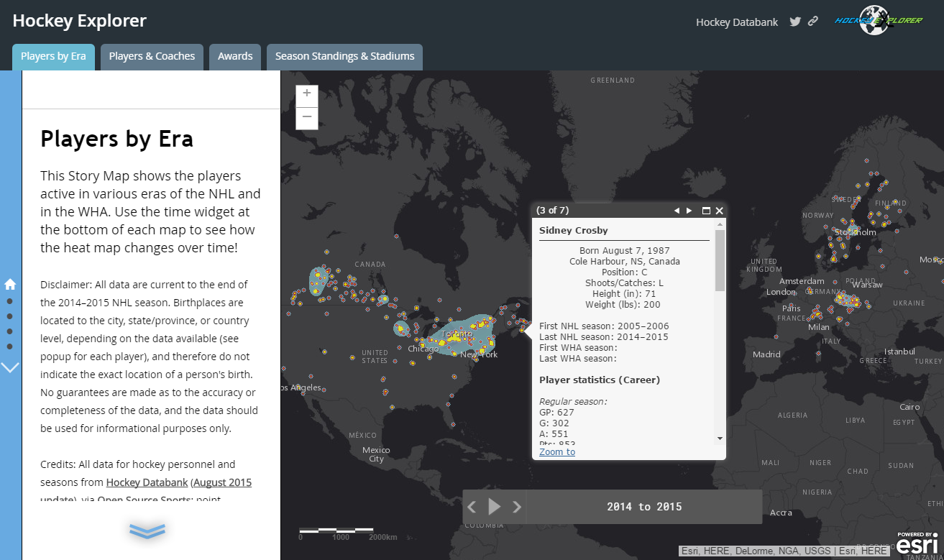Click popup scrollbar down arrow
Image resolution: width=944 pixels, height=560 pixels.
pyautogui.click(x=720, y=438)
